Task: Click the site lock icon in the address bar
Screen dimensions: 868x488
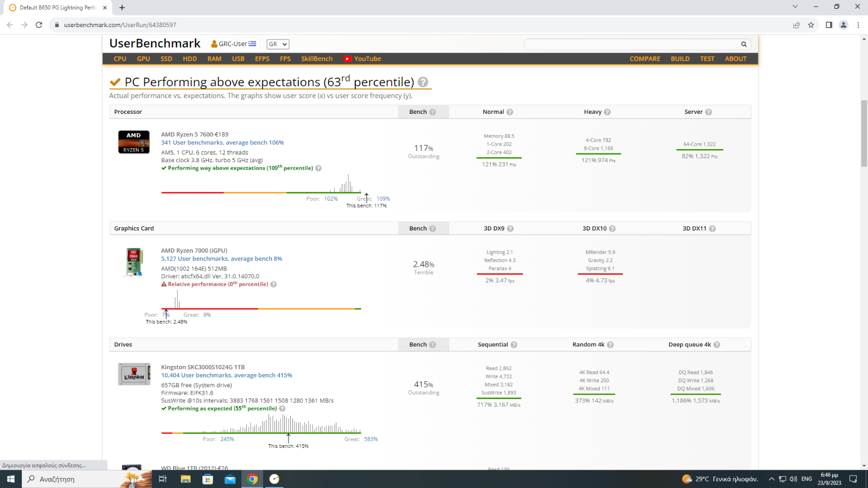Action: coord(56,25)
